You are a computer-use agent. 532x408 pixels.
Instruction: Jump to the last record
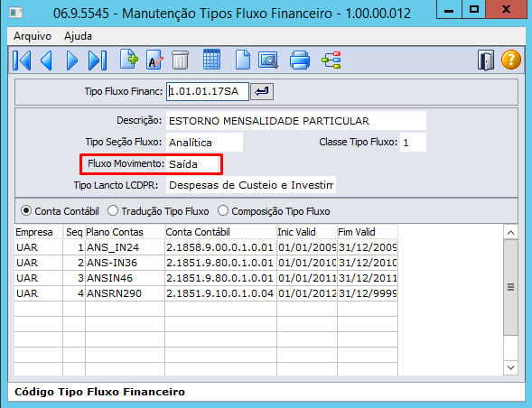[98, 60]
